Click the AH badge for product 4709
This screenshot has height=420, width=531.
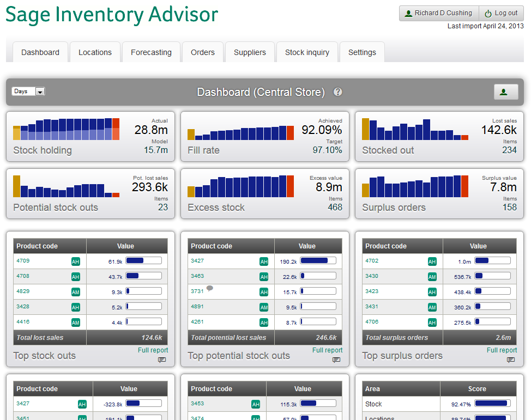pyautogui.click(x=76, y=261)
